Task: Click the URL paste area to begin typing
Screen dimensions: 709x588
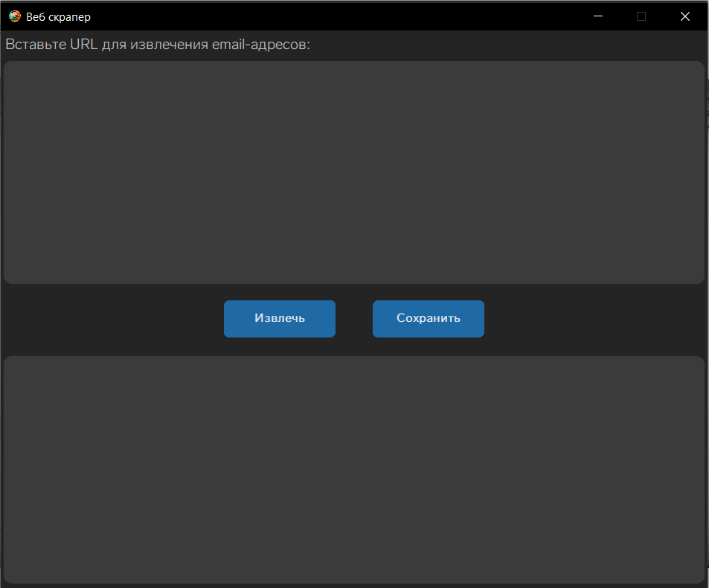Action: click(x=354, y=171)
